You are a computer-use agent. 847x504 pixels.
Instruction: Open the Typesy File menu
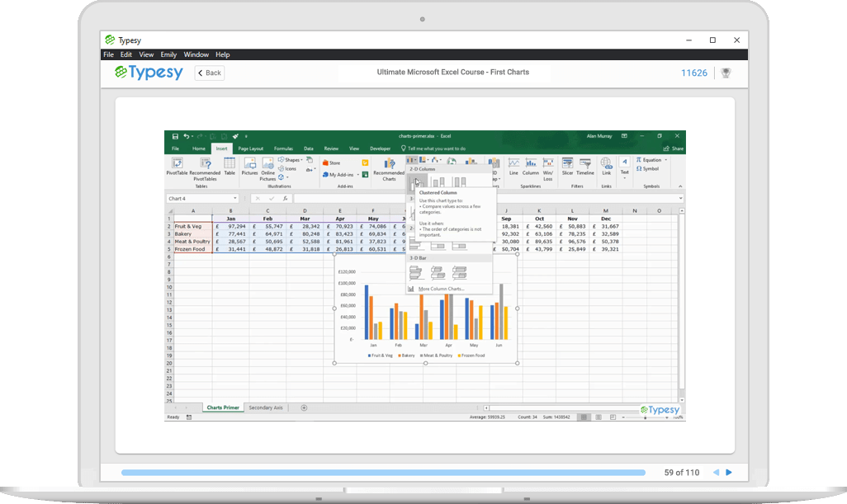click(109, 54)
